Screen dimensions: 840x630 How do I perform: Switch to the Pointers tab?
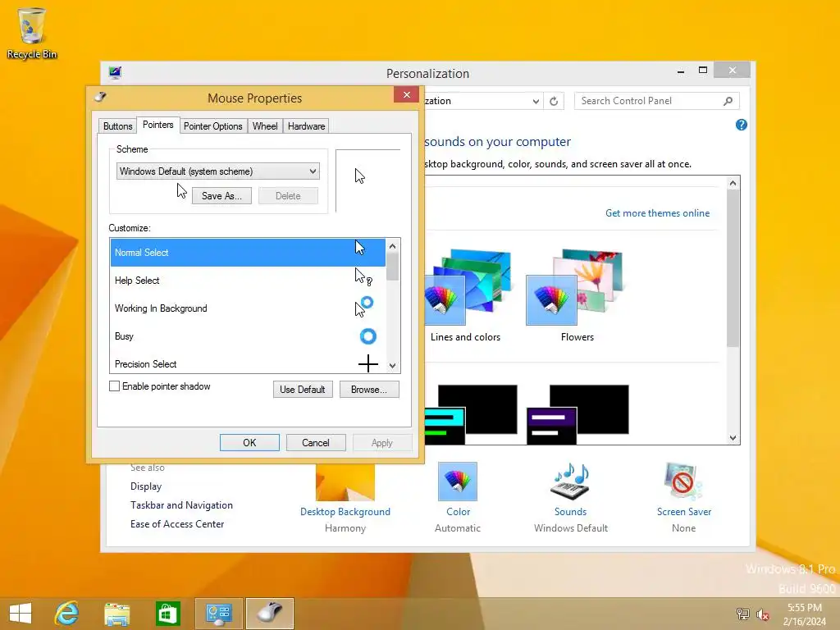(x=158, y=125)
